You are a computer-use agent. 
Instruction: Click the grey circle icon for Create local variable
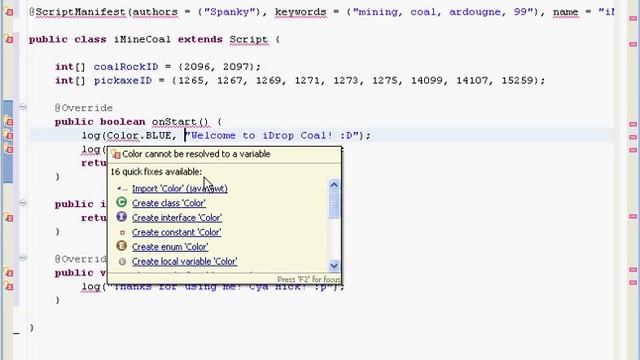tap(122, 262)
